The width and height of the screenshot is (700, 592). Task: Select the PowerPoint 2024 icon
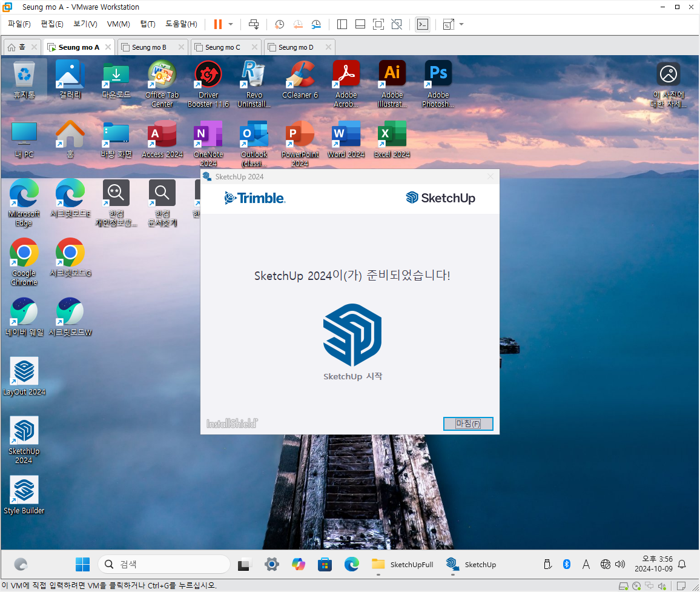point(300,144)
